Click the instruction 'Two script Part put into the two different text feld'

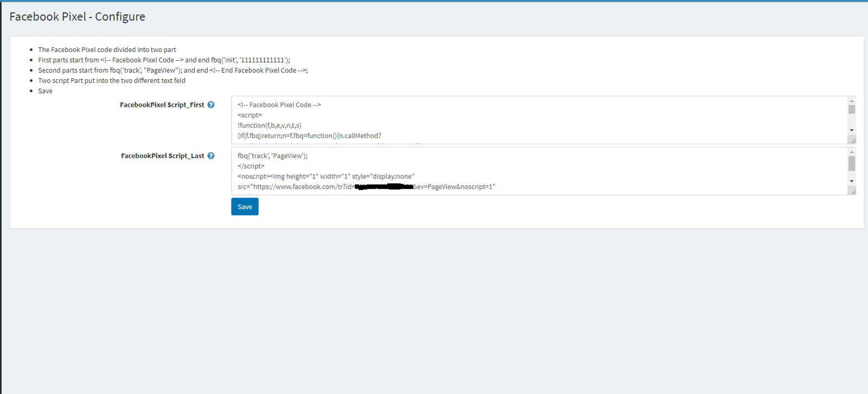point(112,80)
